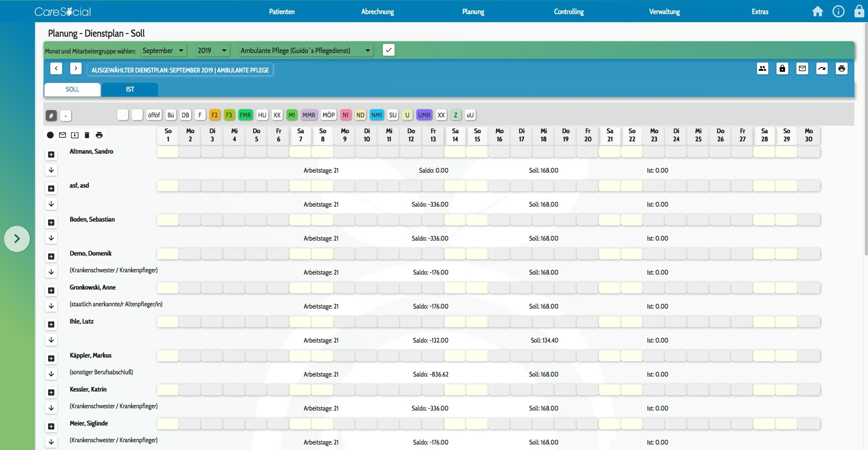Click the trash icon above employee list
This screenshot has height=450, width=868.
pos(87,135)
